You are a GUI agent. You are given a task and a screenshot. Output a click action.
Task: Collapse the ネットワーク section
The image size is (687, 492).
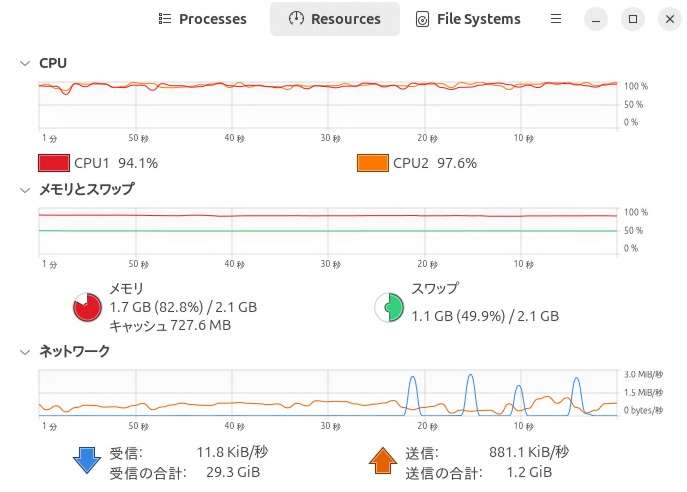pos(25,352)
